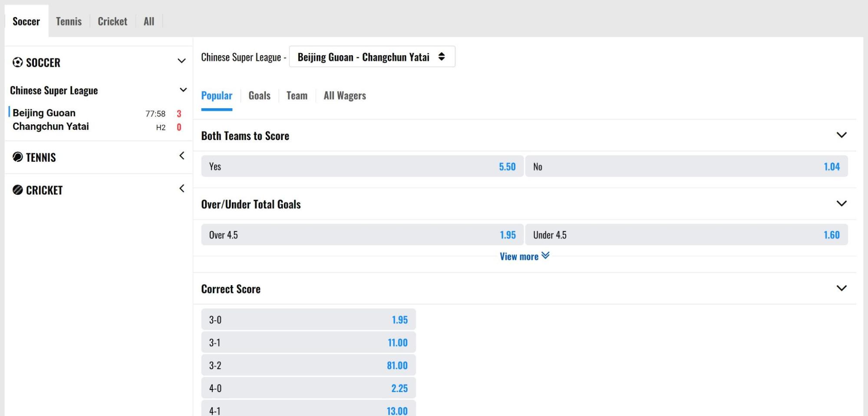
Task: Click the H2 period indicator
Action: coord(161,127)
